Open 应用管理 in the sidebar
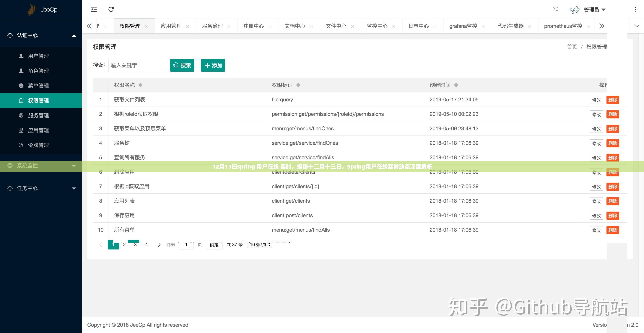Screen dimensions: 644x333 (x=41, y=130)
